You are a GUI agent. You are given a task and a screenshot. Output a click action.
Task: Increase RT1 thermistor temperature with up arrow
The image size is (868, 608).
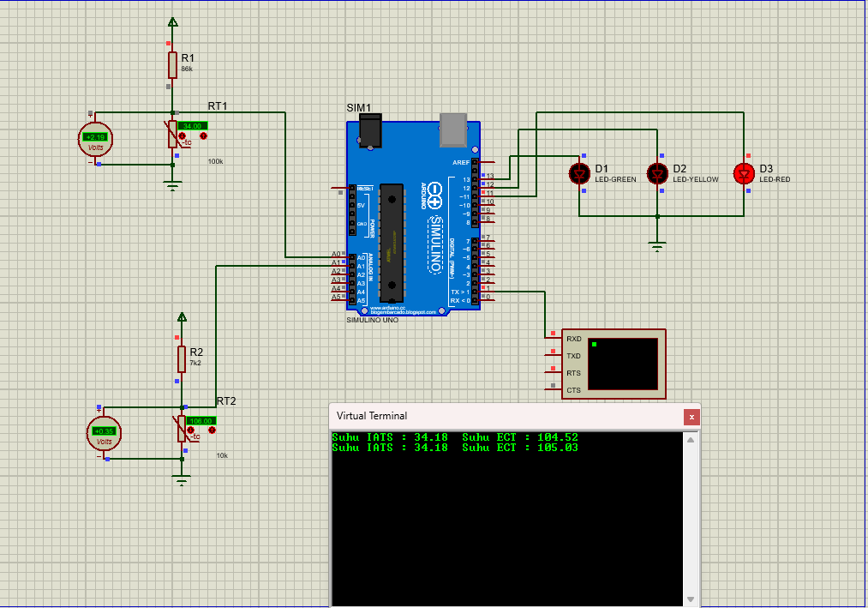pyautogui.click(x=203, y=135)
